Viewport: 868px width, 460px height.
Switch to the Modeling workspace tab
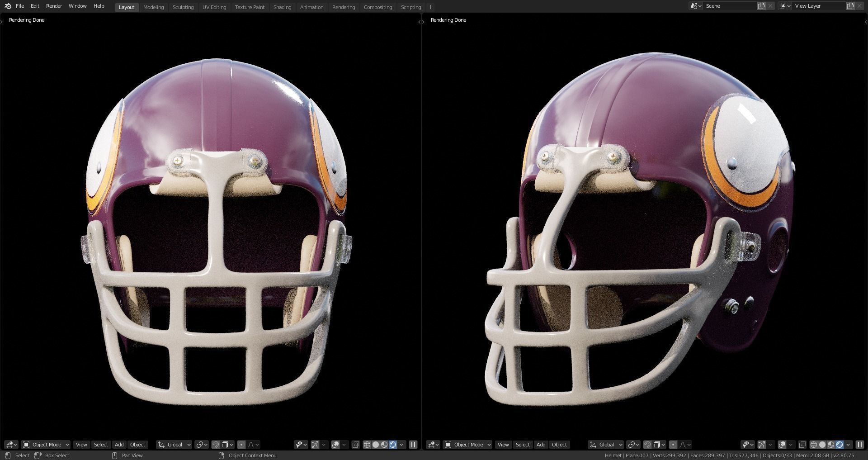(153, 7)
